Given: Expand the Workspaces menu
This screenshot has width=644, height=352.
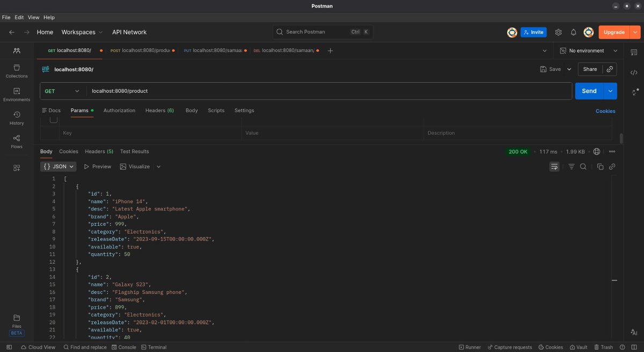Looking at the screenshot, I should 82,32.
